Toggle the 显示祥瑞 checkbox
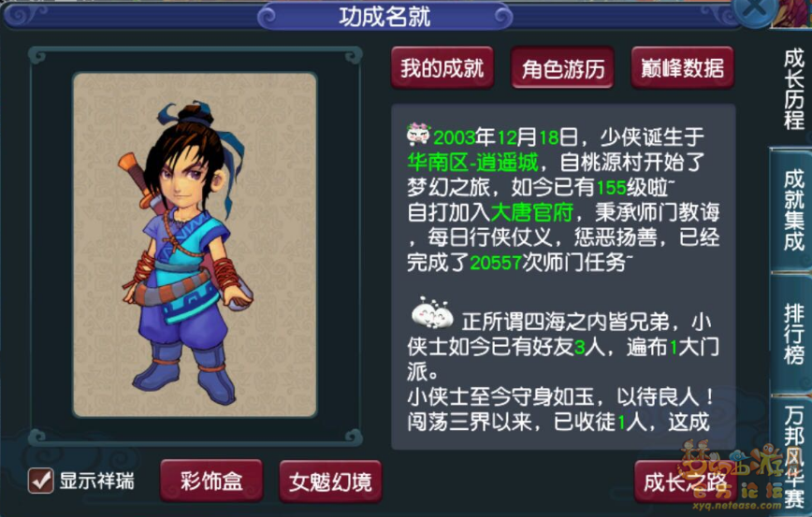 [x=40, y=481]
